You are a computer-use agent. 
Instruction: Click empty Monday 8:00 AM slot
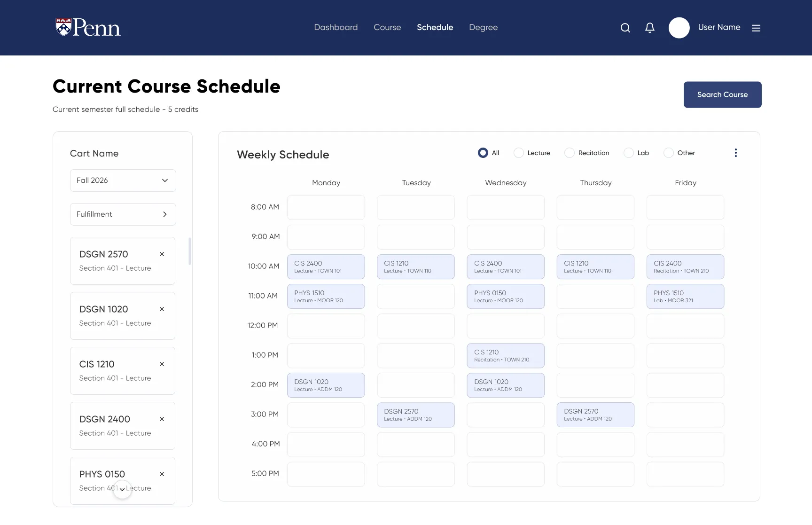[326, 207]
